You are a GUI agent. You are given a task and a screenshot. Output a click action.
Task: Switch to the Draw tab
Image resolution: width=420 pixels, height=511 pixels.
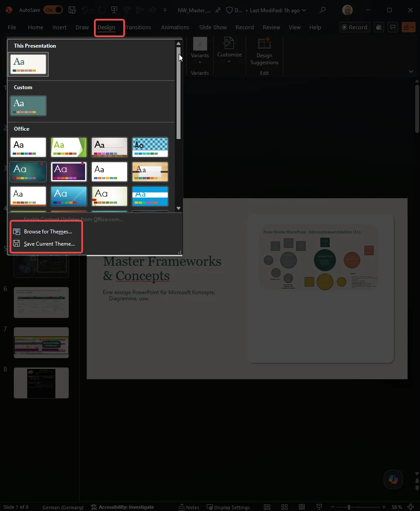(82, 28)
